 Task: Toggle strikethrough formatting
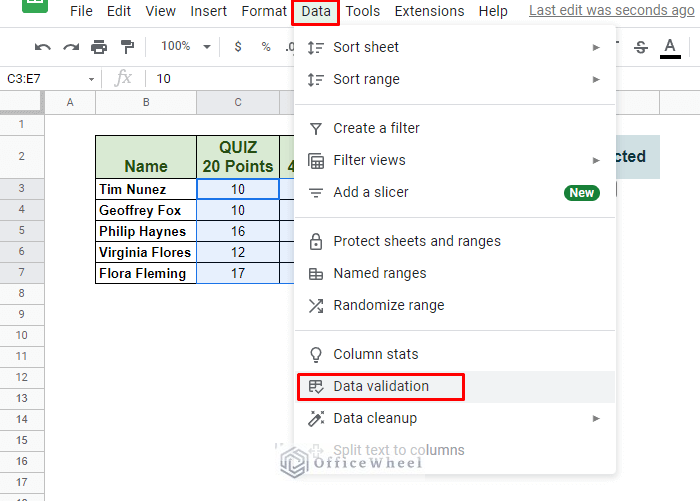[x=641, y=47]
